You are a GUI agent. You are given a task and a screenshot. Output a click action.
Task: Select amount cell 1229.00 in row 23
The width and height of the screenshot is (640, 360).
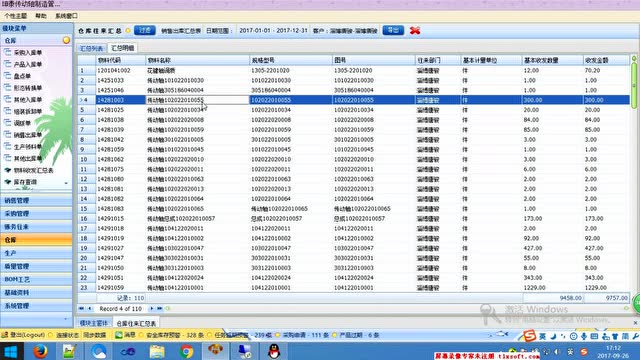(606, 287)
